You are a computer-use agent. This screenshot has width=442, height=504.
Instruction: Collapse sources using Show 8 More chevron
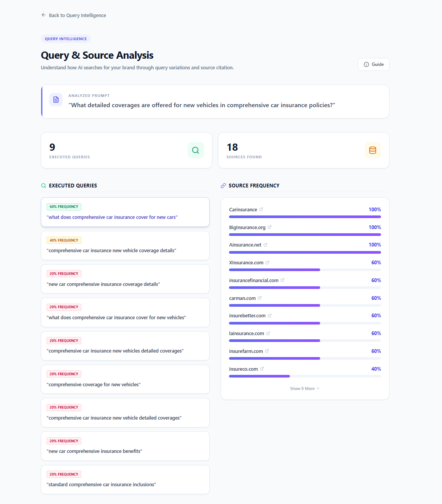click(x=317, y=388)
